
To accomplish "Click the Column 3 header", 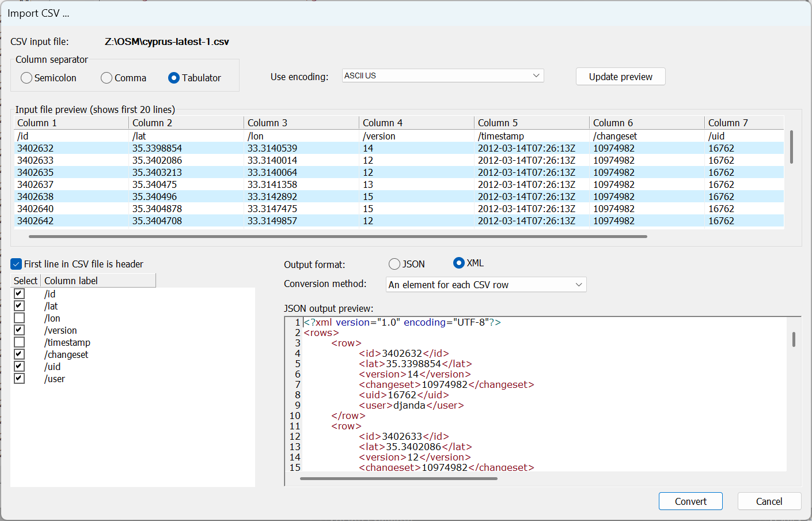I will (302, 123).
